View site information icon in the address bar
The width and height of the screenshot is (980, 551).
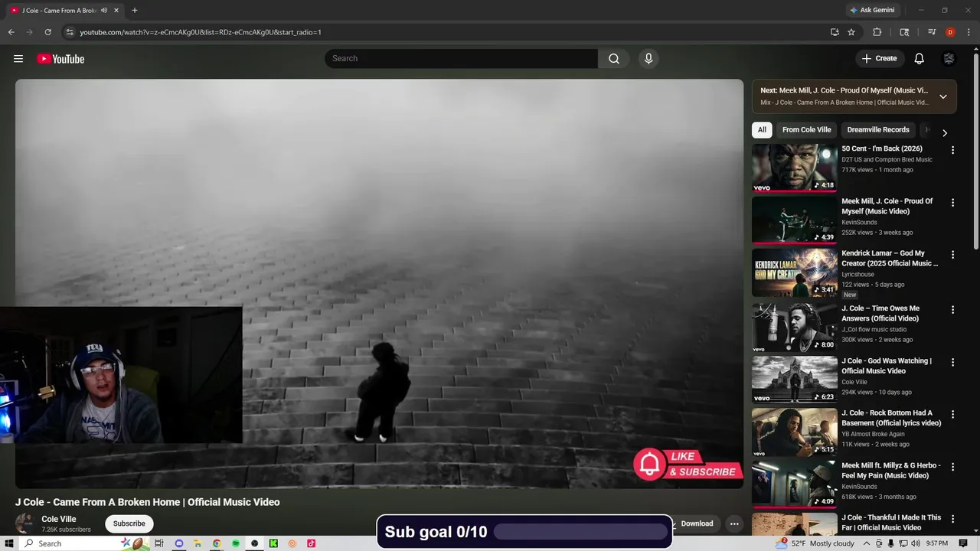click(x=69, y=32)
